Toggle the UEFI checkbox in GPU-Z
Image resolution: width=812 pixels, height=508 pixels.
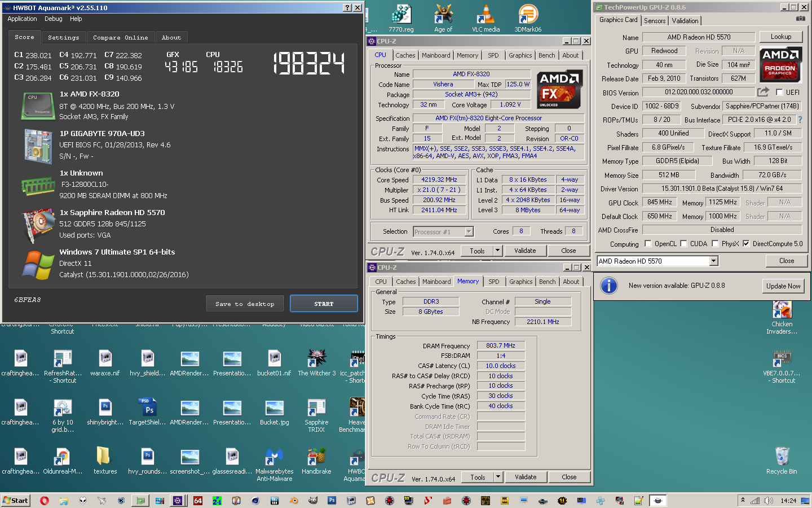point(779,93)
